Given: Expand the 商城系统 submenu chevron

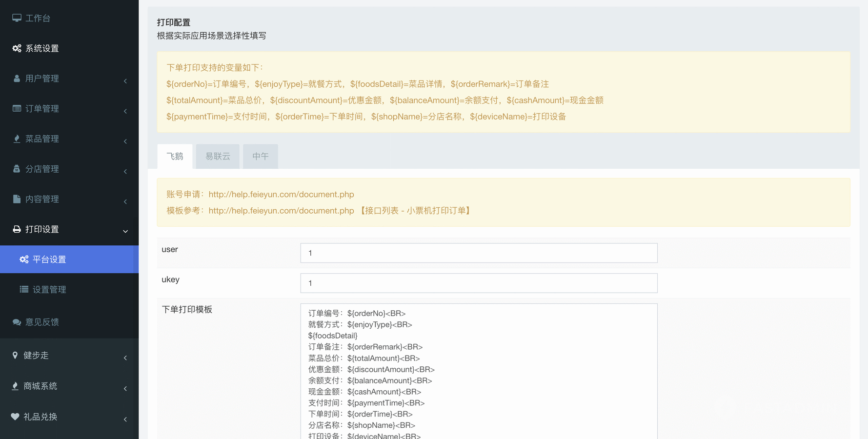Looking at the screenshot, I should coord(125,389).
